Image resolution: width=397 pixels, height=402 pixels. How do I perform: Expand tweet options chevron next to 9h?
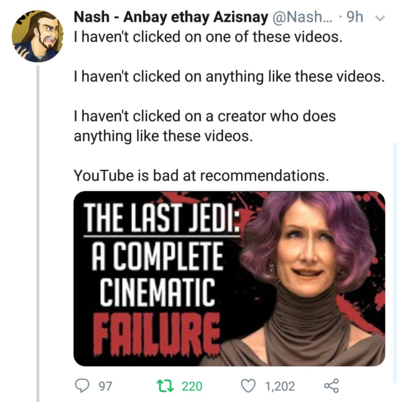coord(380,17)
